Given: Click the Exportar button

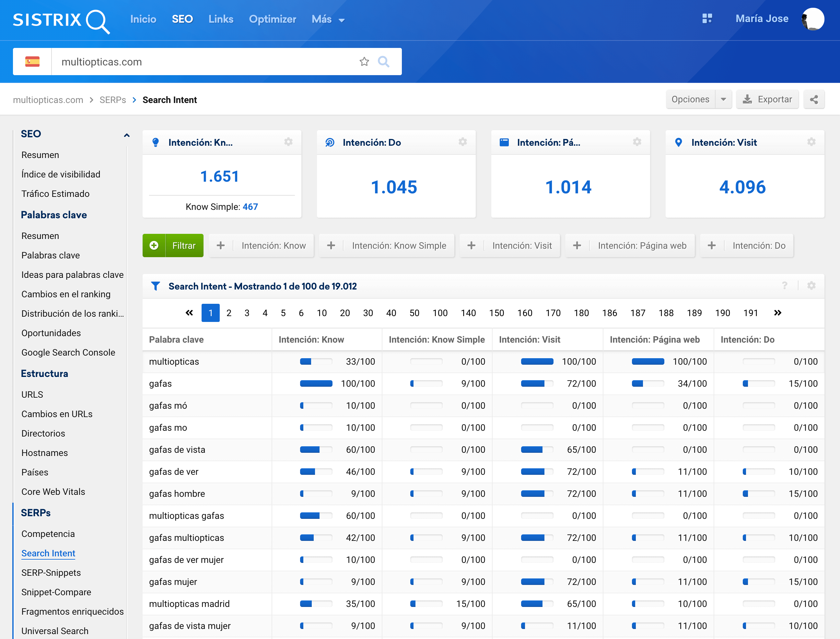Looking at the screenshot, I should 767,100.
